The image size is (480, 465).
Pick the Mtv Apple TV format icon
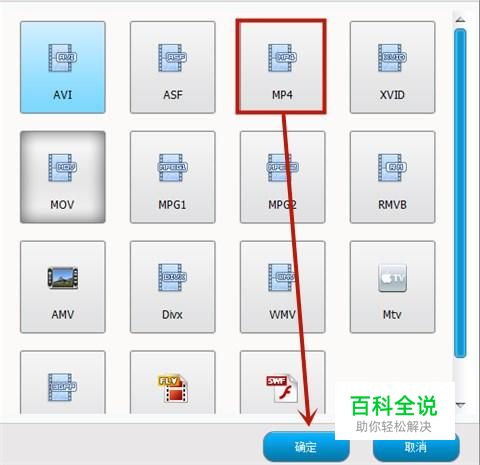click(x=392, y=278)
